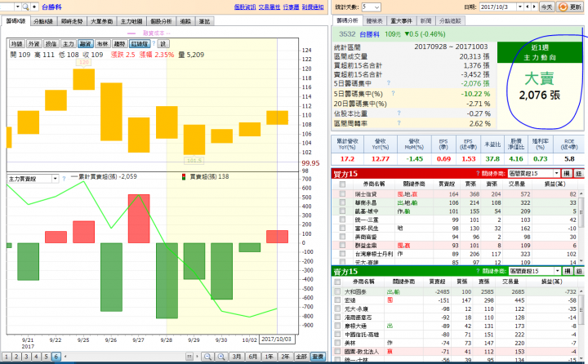
Task: Click the help icon beside the 5日籌碼集中 張 row
Action: pyautogui.click(x=389, y=83)
